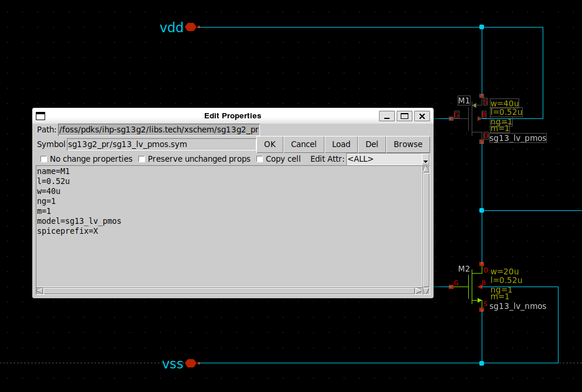Click in the Symbol name field

click(x=161, y=144)
